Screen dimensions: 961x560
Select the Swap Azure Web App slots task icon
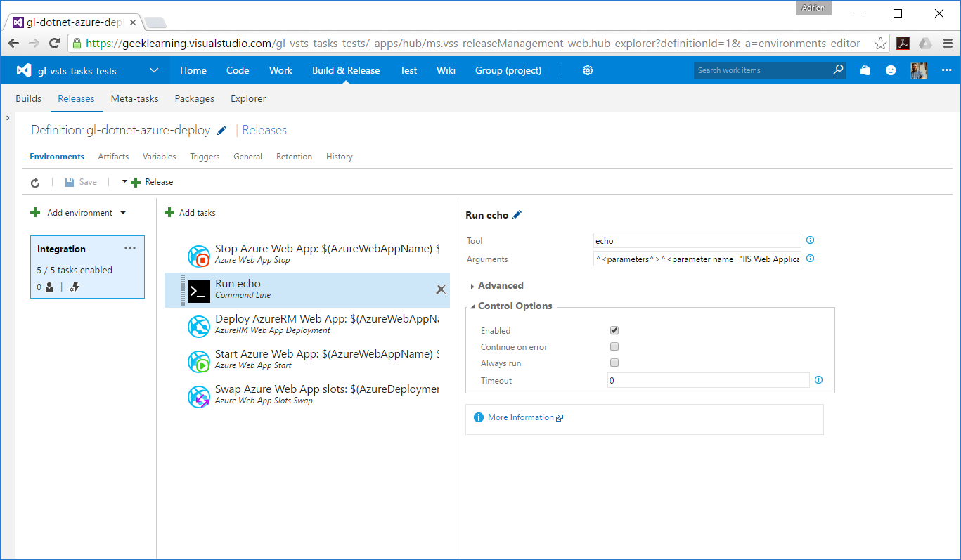tap(199, 396)
